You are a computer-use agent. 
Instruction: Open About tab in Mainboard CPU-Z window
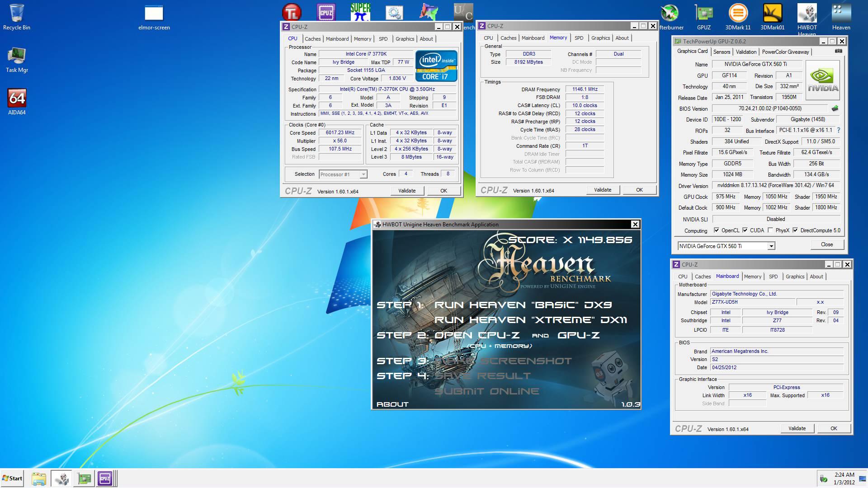[x=816, y=277]
